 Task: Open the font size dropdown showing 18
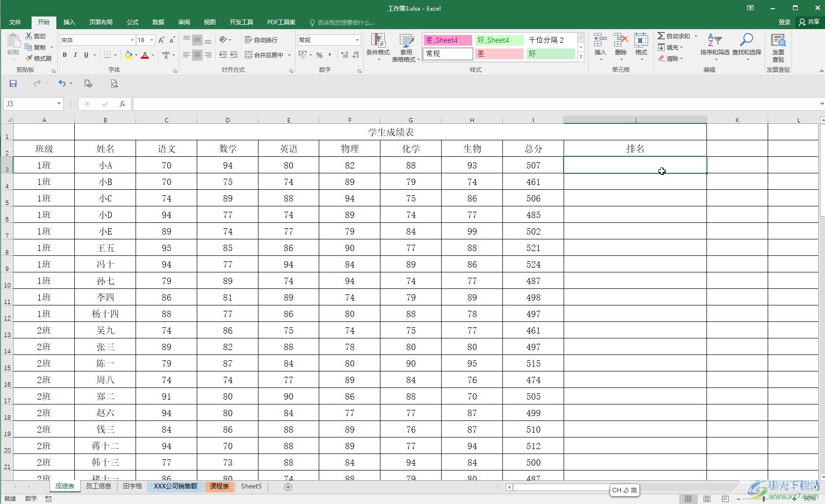152,40
